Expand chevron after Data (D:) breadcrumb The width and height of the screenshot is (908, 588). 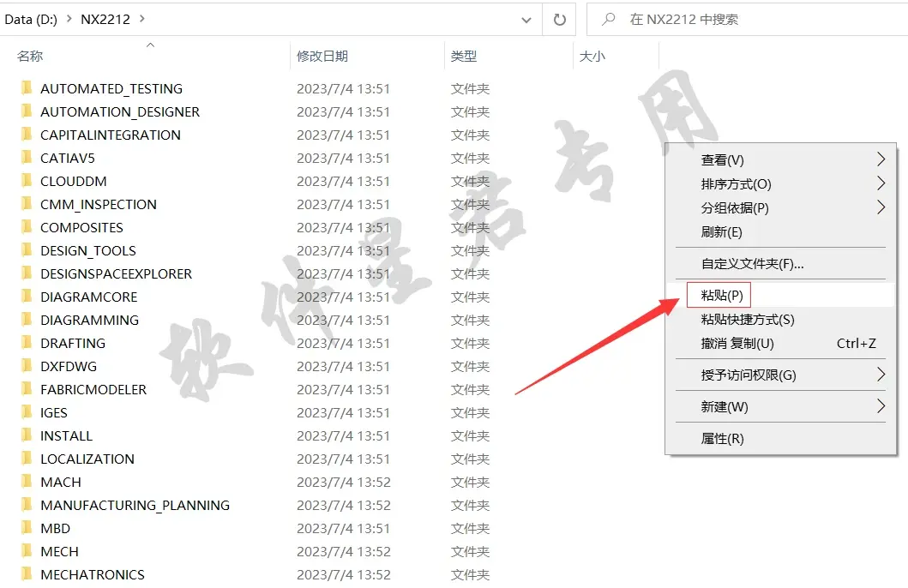[69, 19]
